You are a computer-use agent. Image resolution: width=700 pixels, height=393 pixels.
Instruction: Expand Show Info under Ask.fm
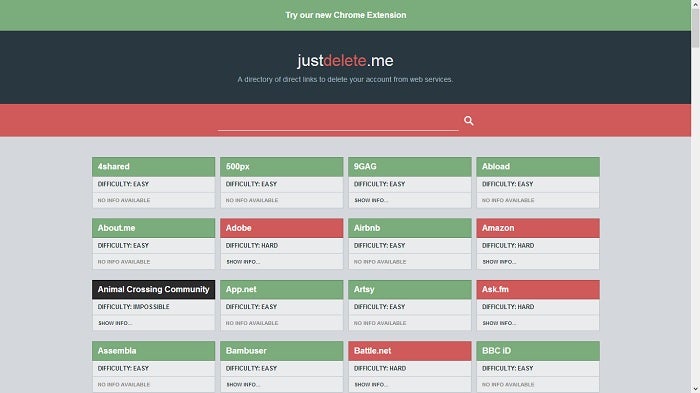click(x=499, y=323)
